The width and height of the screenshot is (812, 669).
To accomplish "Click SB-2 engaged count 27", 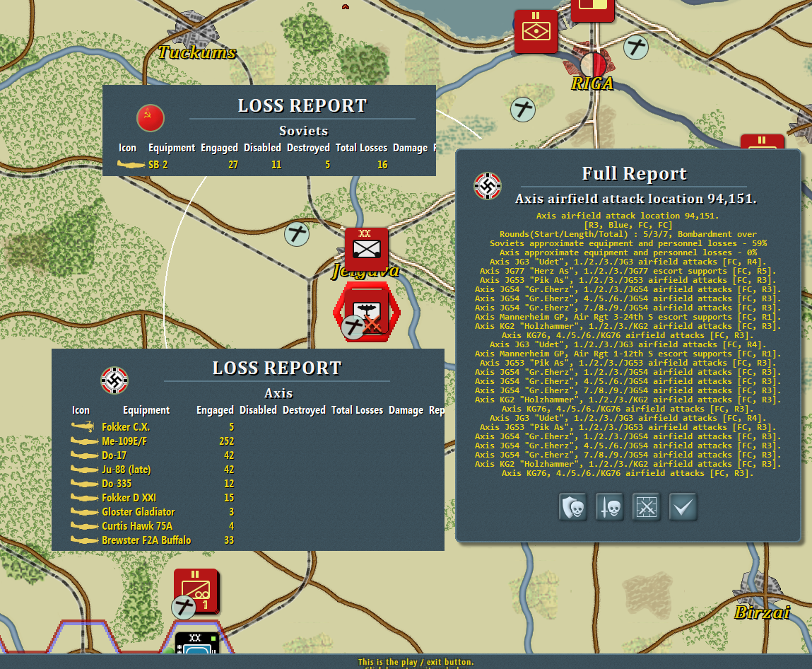I will point(233,165).
